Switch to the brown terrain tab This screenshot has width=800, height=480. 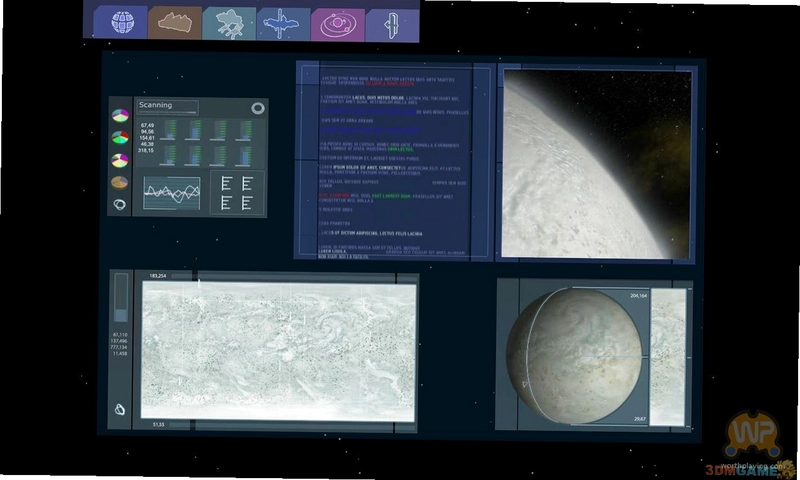pyautogui.click(x=175, y=23)
